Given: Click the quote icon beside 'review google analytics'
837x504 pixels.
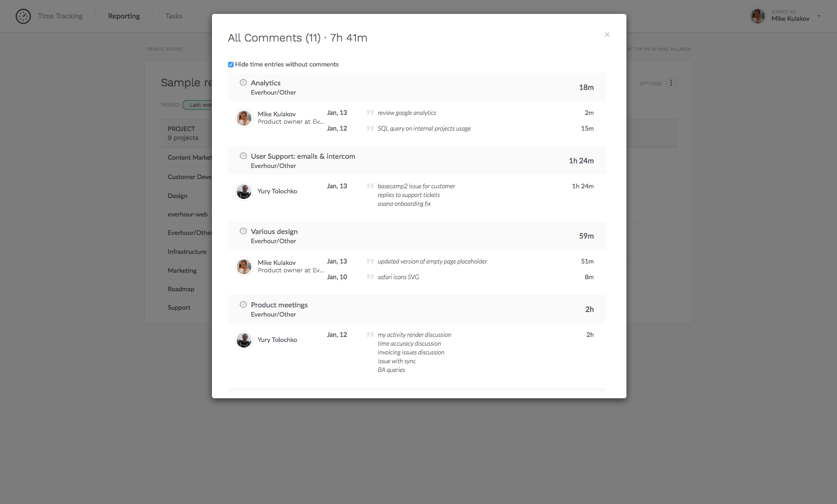Looking at the screenshot, I should pyautogui.click(x=370, y=113).
